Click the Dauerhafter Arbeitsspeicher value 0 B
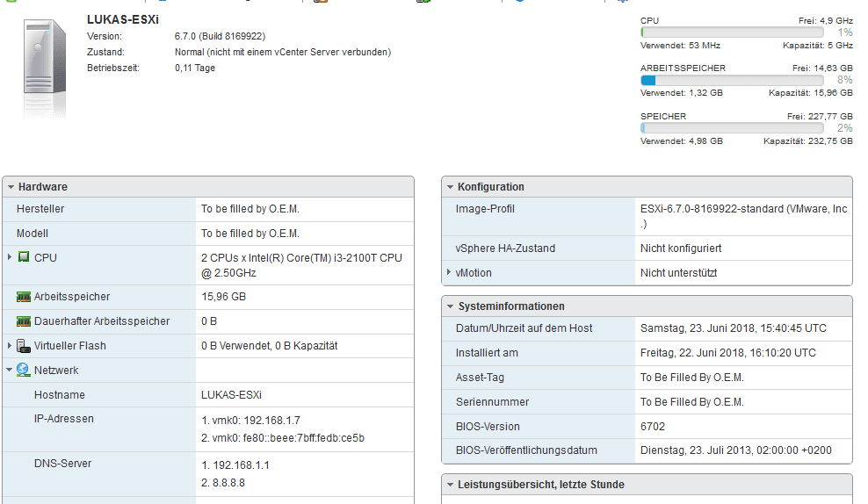Screen dimensions: 868x504 tap(209, 320)
